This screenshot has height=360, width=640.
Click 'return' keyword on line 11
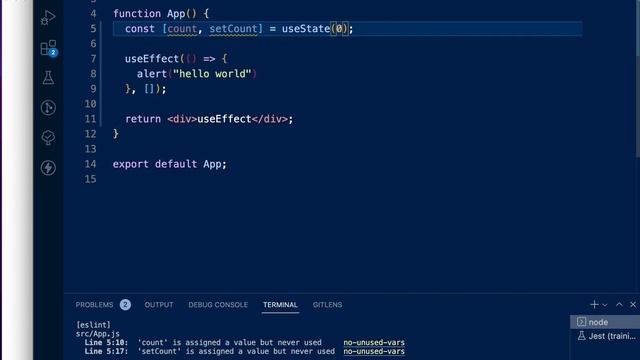tap(143, 119)
